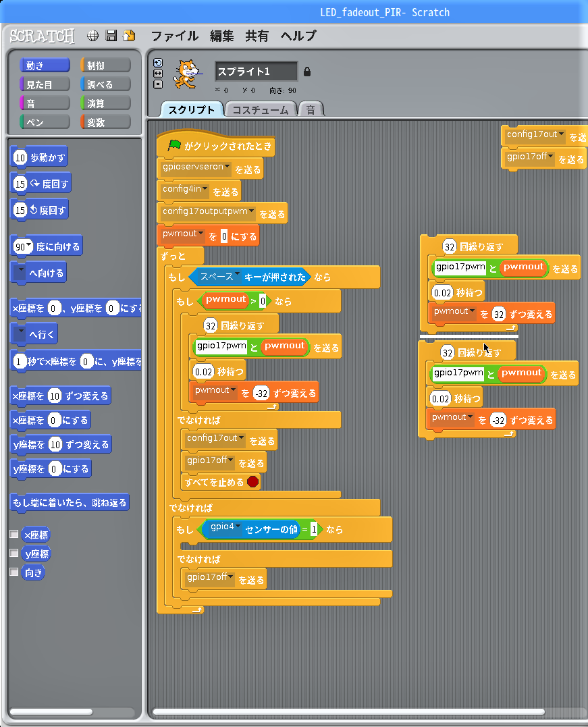The width and height of the screenshot is (588, 727).
Task: Click the padlock icon beside sprite name
Action: (x=307, y=71)
